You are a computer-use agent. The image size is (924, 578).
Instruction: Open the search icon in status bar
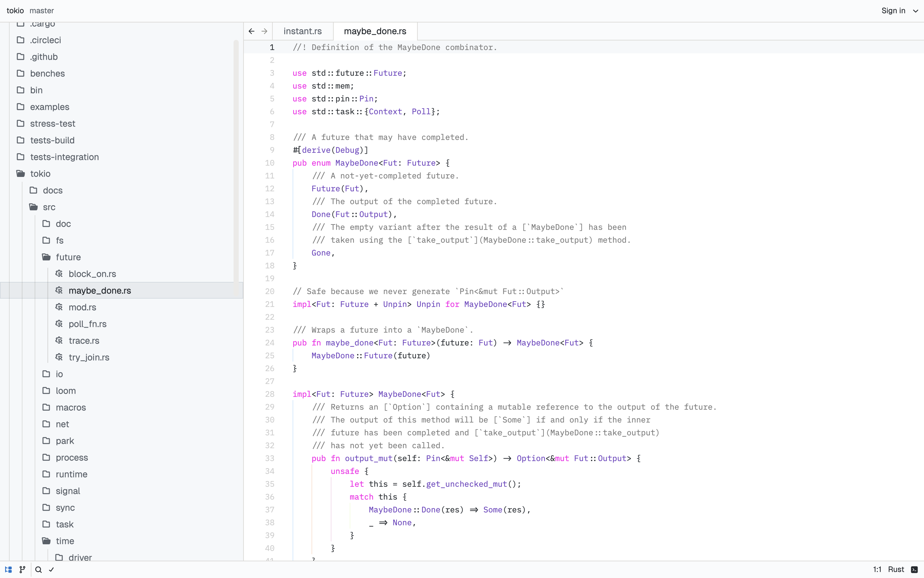(38, 570)
